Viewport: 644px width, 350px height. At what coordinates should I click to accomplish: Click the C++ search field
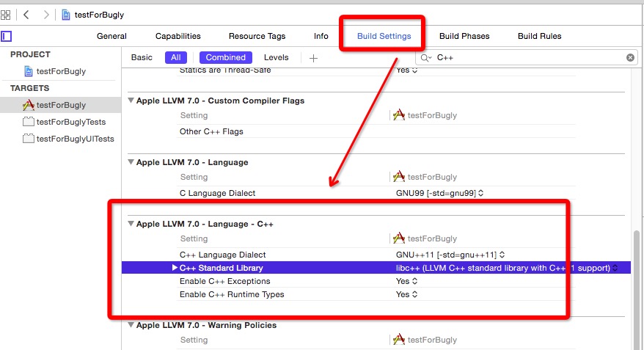pyautogui.click(x=527, y=58)
